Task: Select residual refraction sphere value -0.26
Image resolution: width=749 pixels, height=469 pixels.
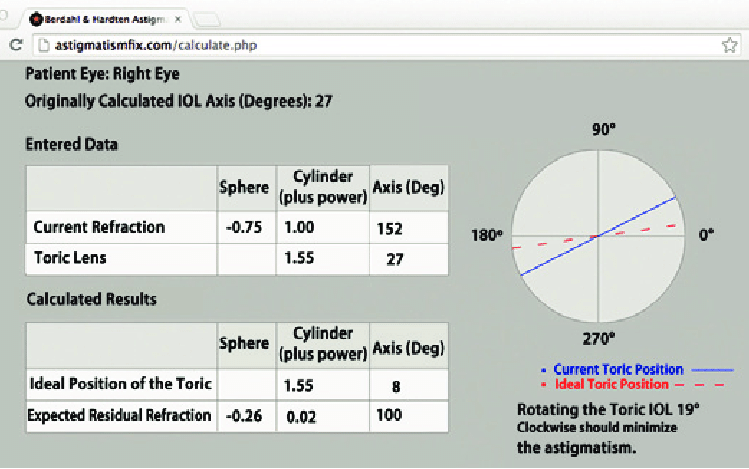Action: (244, 416)
